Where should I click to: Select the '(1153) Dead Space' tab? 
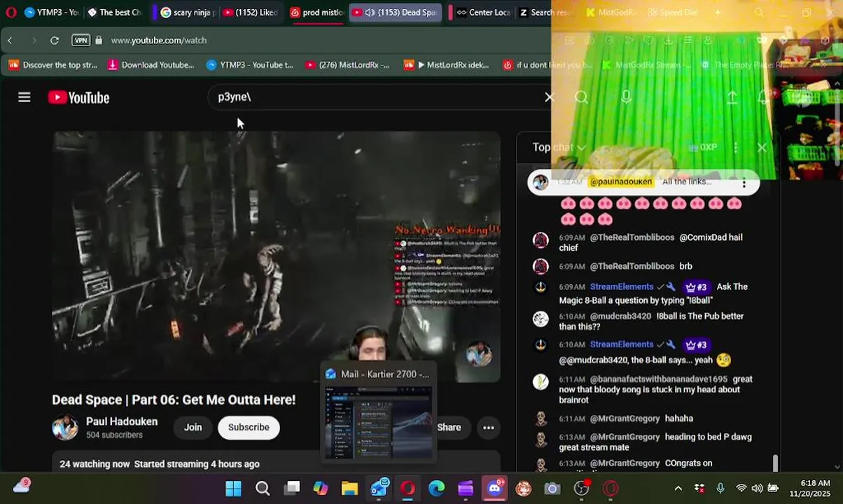coord(396,13)
